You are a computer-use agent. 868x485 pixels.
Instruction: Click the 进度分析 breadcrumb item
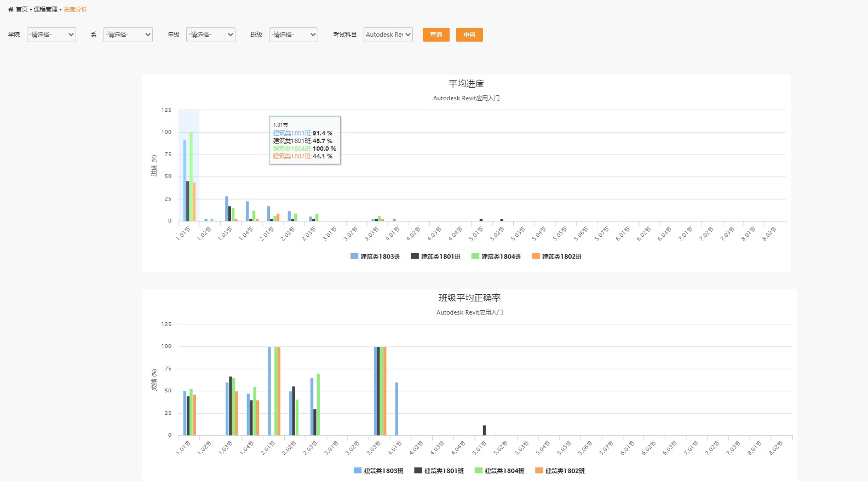75,9
